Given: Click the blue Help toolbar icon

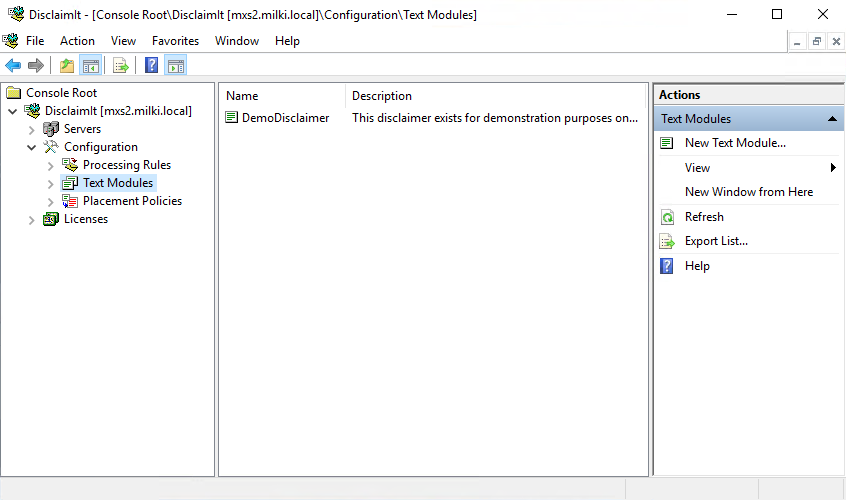Looking at the screenshot, I should 152,66.
